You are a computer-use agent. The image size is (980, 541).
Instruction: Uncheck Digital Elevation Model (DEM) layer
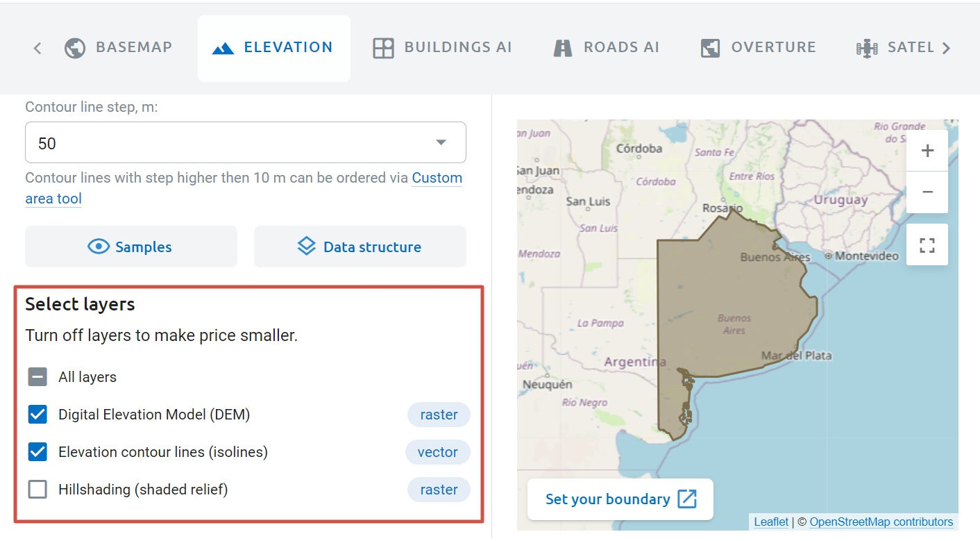37,415
